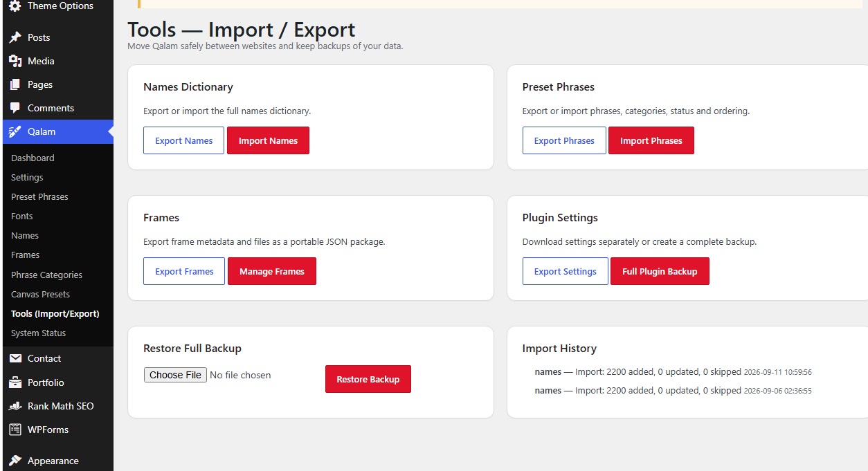Viewport: 868px width, 471px height.
Task: Click the Full Plugin Backup button
Action: pyautogui.click(x=660, y=271)
